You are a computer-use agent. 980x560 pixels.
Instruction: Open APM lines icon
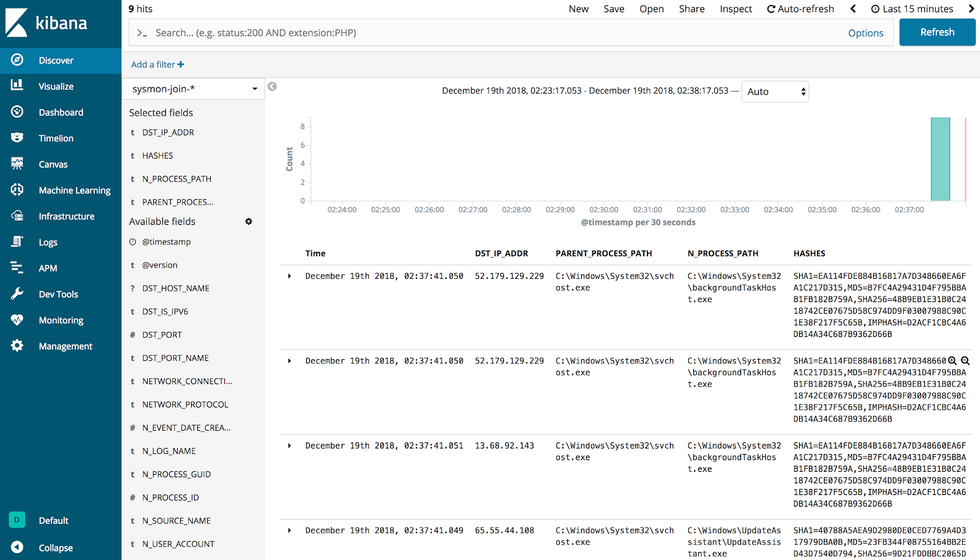(x=17, y=268)
